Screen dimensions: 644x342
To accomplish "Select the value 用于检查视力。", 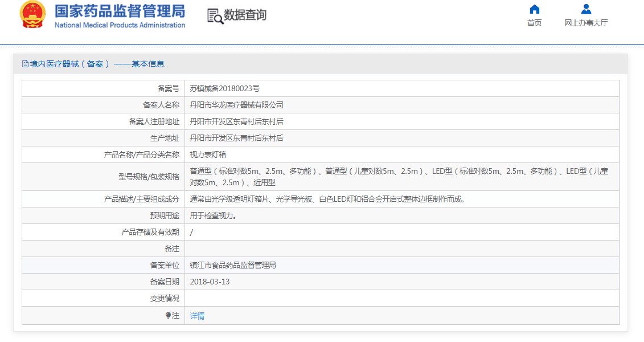I will click(213, 216).
